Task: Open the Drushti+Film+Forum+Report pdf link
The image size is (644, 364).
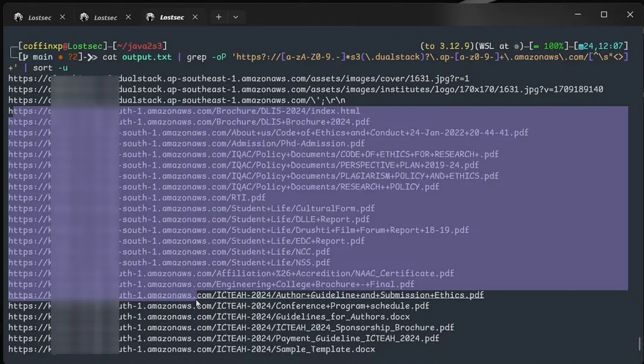Action: click(x=239, y=230)
